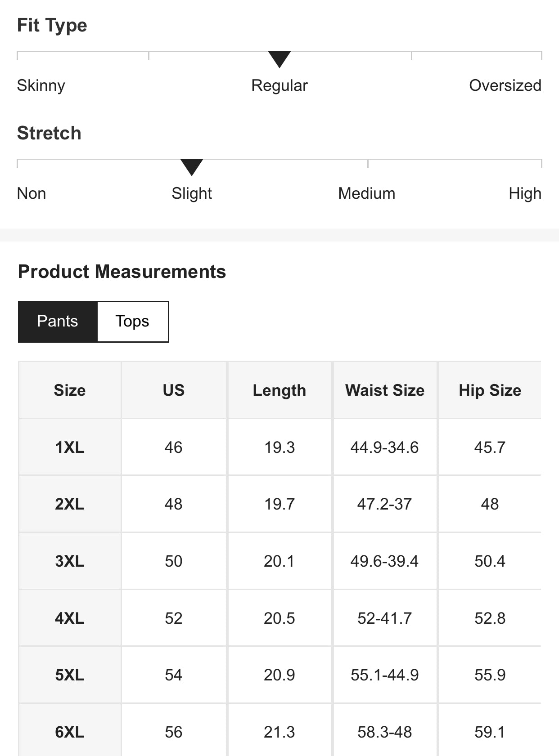Click the Non stretch label

coord(32,193)
